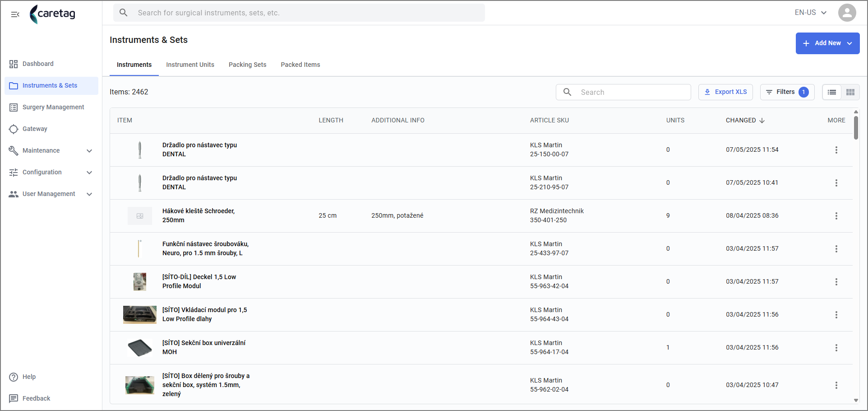Switch to the Packing Sets tab
868x411 pixels.
pyautogui.click(x=247, y=65)
